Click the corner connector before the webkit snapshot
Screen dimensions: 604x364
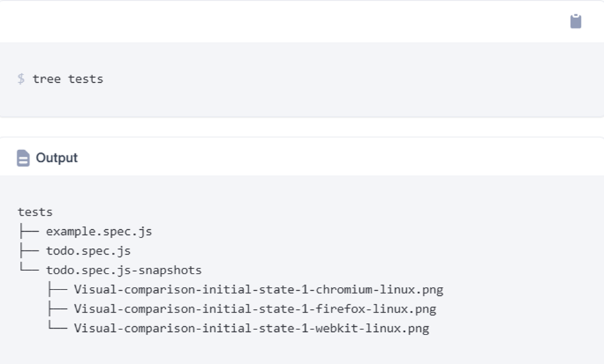[57, 328]
